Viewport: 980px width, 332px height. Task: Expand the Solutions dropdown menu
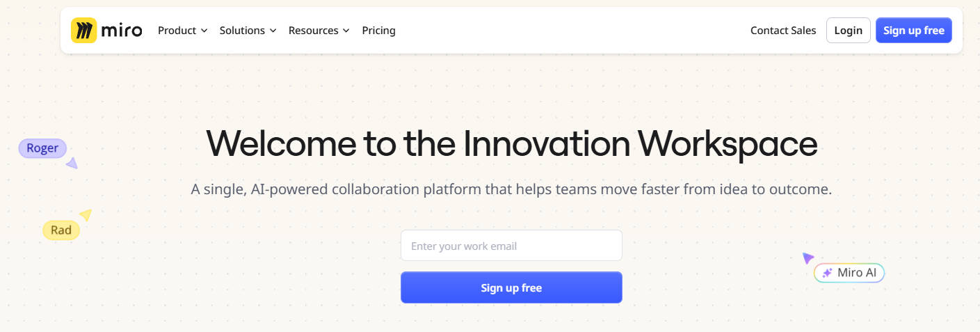click(248, 31)
